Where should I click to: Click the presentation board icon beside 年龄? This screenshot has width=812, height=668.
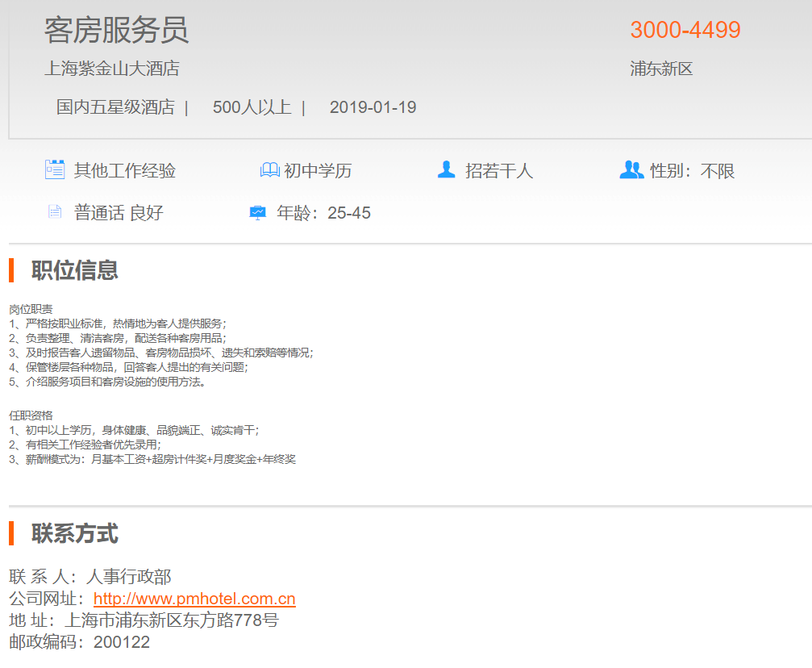pyautogui.click(x=257, y=212)
